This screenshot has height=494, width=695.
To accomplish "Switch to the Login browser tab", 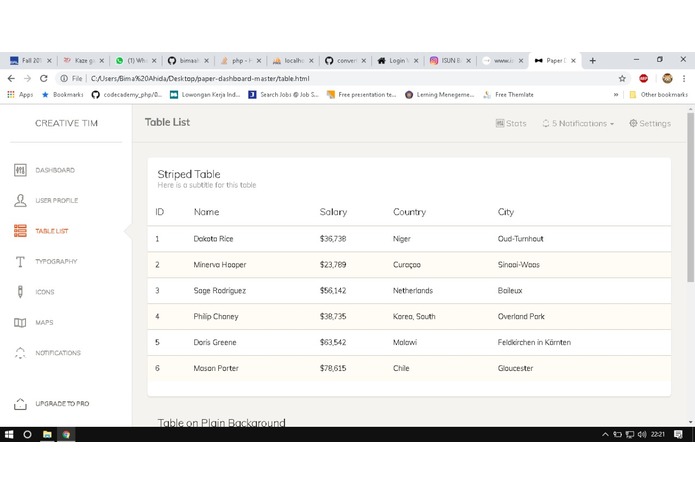I will tap(398, 61).
